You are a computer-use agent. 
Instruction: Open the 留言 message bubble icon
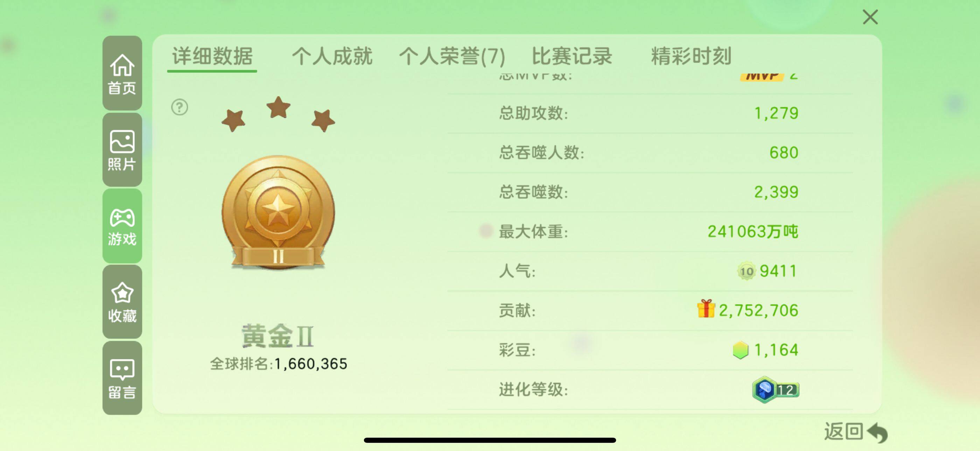point(122,378)
